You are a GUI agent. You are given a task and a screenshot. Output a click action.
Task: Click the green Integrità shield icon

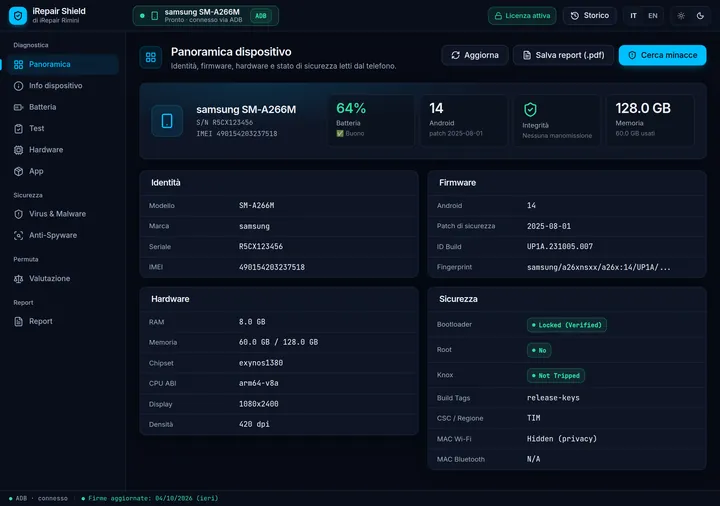pos(530,109)
